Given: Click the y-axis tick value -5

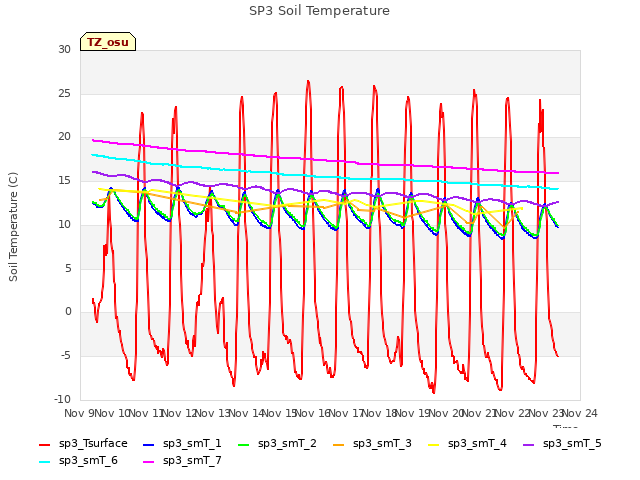Looking at the screenshot, I should point(66,356).
